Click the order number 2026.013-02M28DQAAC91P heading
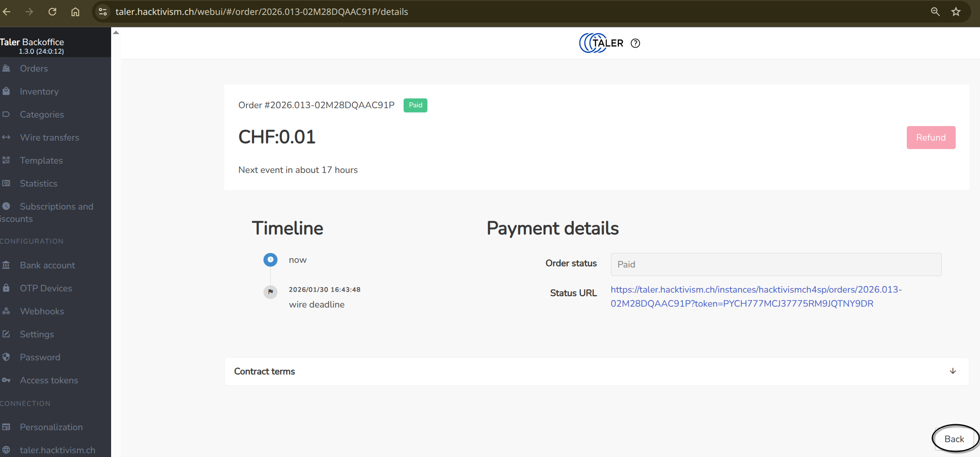This screenshot has height=457, width=980. [316, 105]
